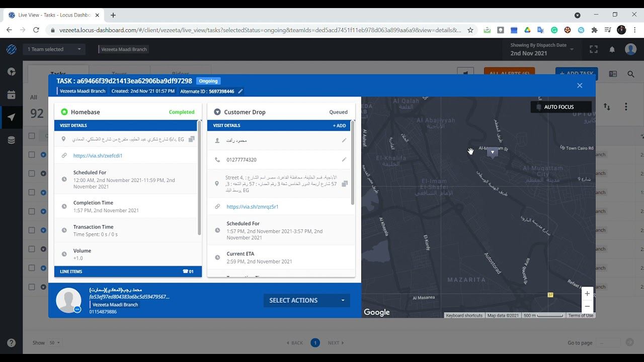Open Show 50 page-size dropdown
Viewport: 644px width, 362px height.
point(54,343)
